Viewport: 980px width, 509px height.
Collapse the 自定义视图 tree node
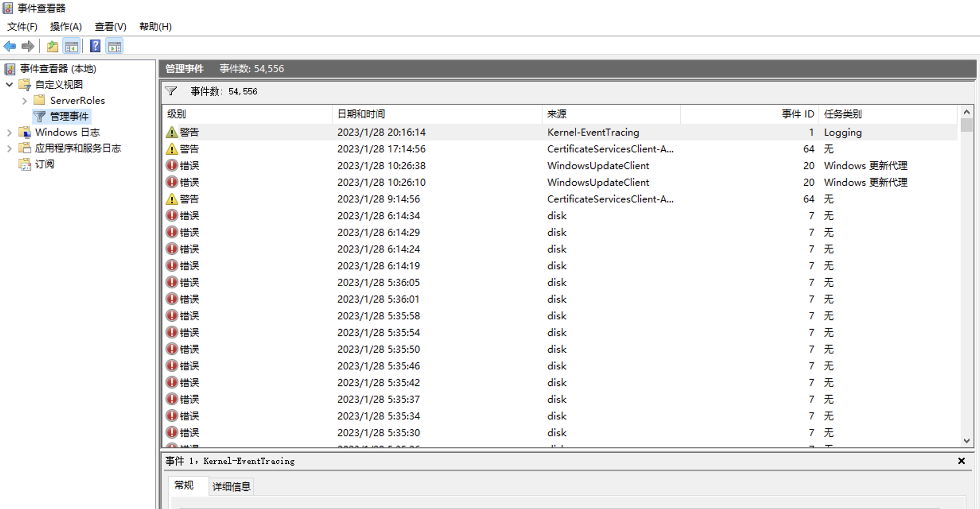[x=10, y=84]
